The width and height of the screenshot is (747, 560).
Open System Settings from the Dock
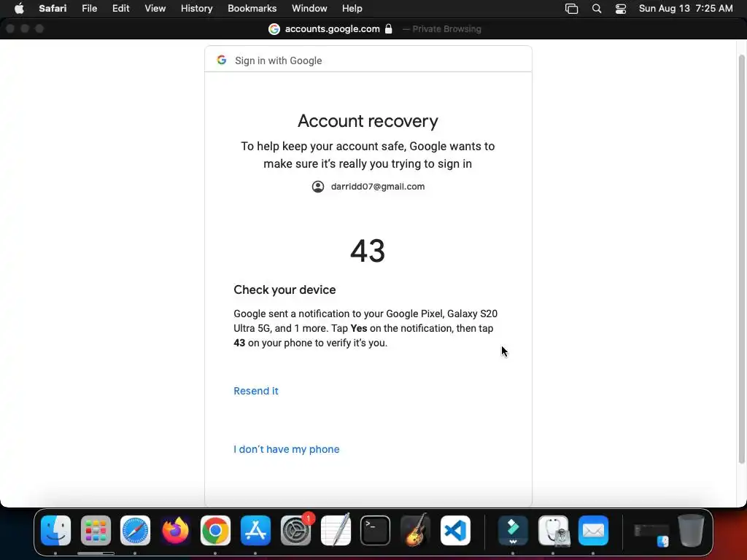(295, 531)
